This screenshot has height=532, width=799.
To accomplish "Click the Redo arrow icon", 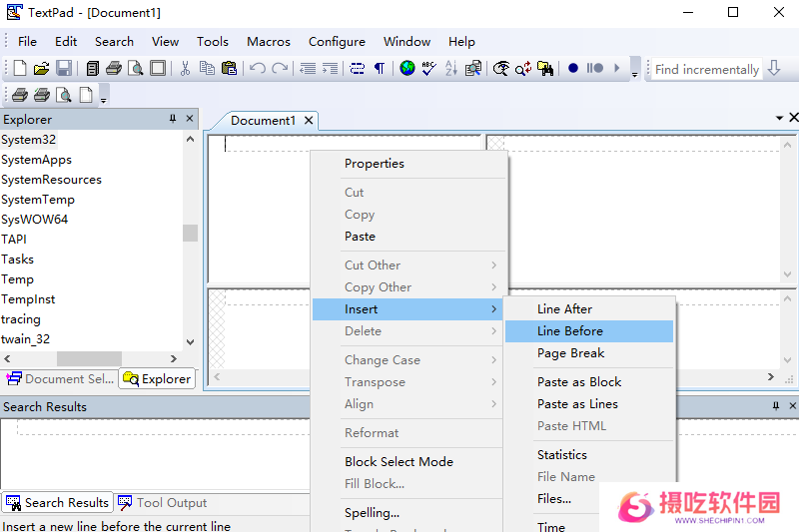I will 280,68.
